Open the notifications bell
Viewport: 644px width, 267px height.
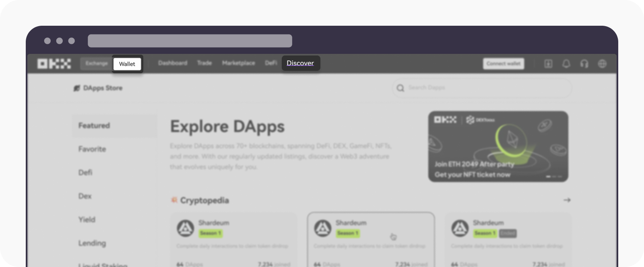click(x=566, y=64)
